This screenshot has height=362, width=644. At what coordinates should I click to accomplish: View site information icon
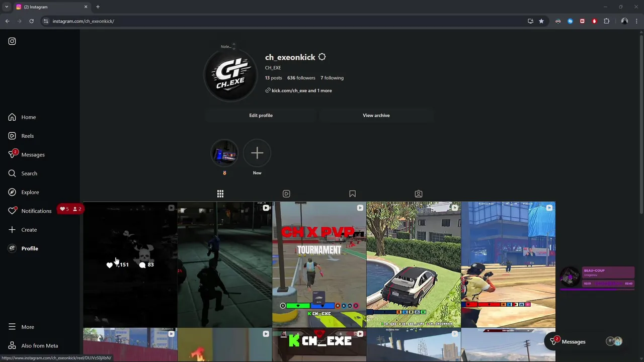pos(46,21)
